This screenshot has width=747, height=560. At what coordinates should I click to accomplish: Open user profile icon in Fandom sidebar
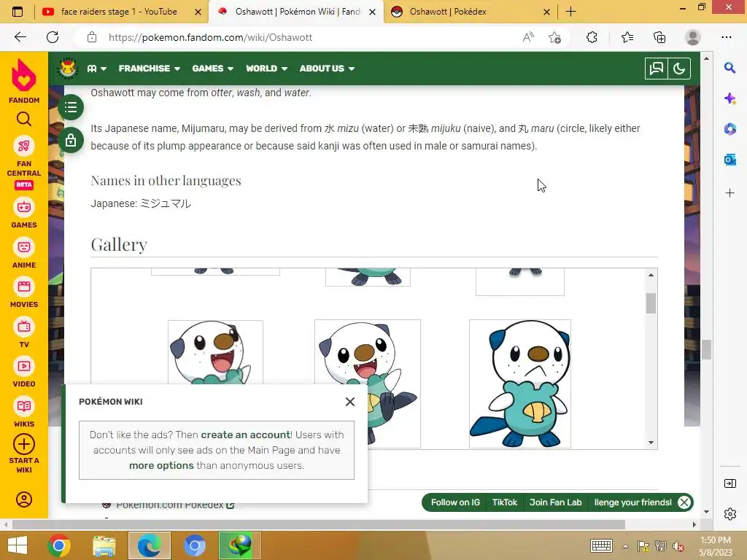(24, 499)
